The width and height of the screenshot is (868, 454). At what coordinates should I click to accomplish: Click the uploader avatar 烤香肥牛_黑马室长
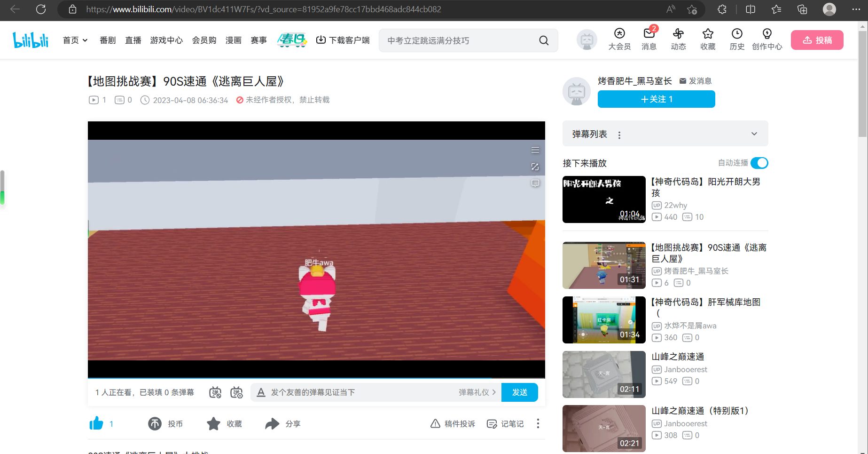tap(577, 91)
